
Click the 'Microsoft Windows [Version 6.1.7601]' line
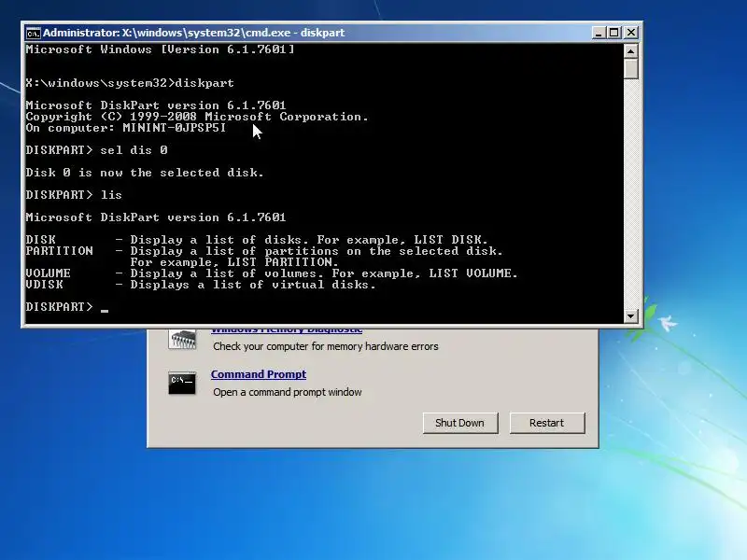coord(160,49)
